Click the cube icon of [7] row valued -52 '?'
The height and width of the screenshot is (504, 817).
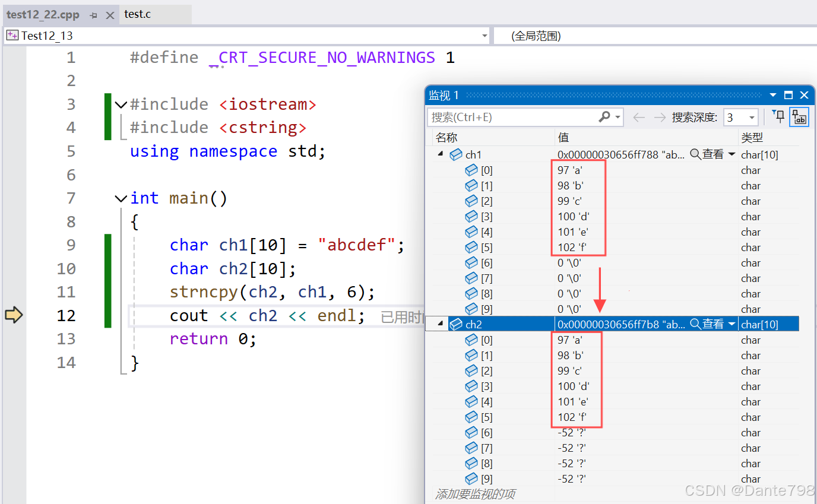pyautogui.click(x=471, y=448)
